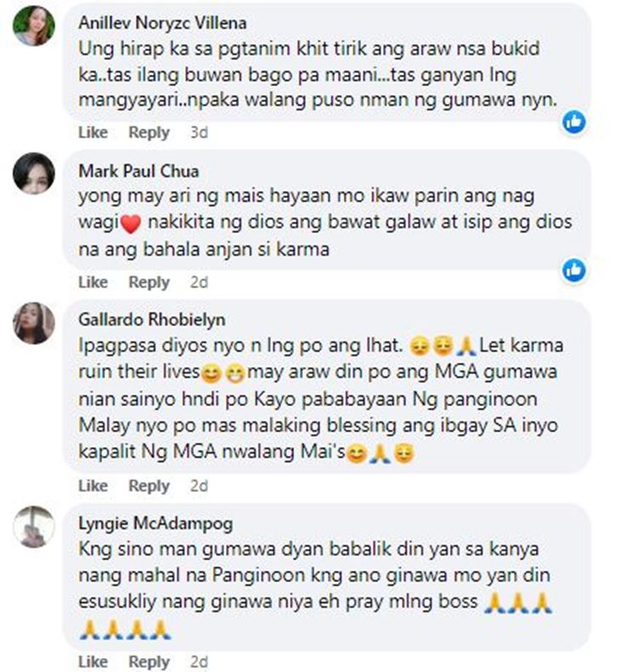Open Lyngie McAdampog's profile picture
Image resolution: width=637 pixels, height=672 pixels.
click(x=34, y=527)
